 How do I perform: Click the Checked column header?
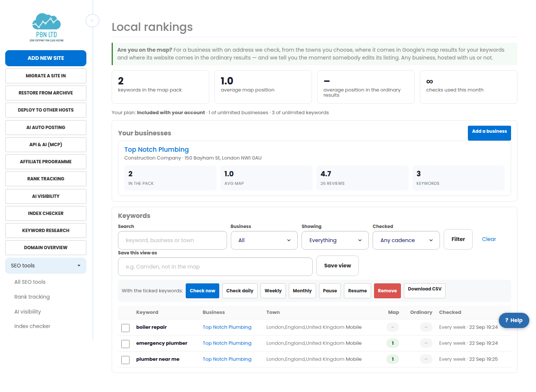(x=450, y=312)
